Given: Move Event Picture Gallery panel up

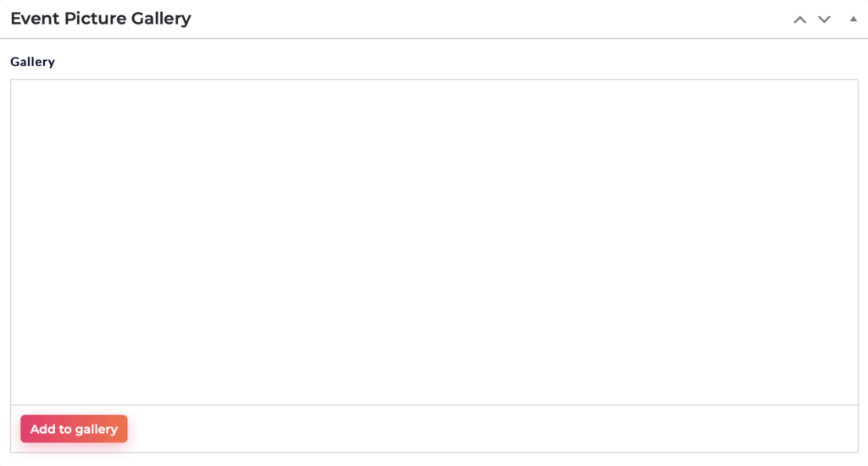Looking at the screenshot, I should [x=800, y=19].
